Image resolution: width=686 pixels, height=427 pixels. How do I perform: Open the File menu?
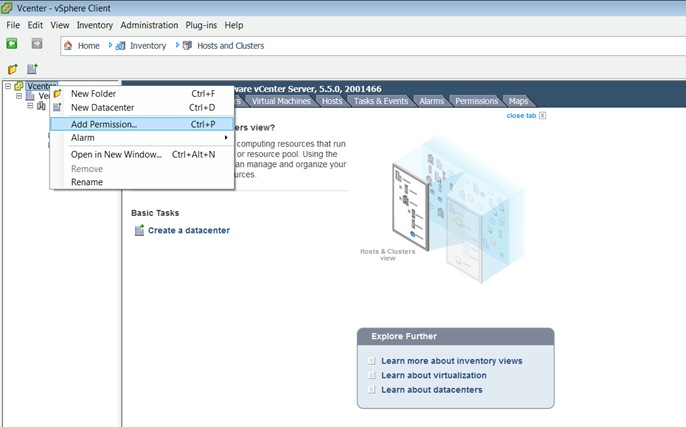tap(13, 25)
